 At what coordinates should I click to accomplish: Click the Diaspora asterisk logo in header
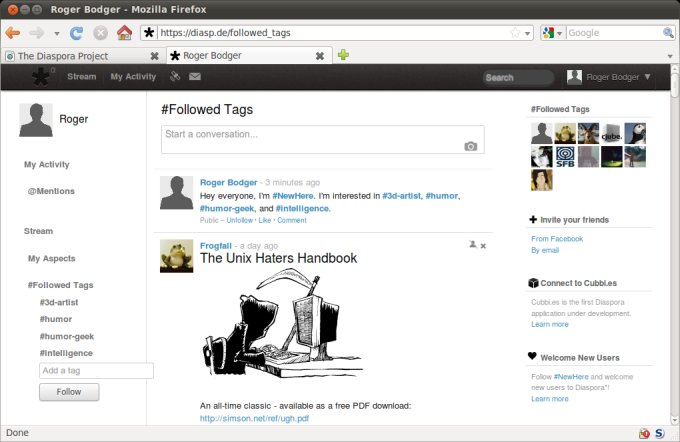(x=39, y=77)
